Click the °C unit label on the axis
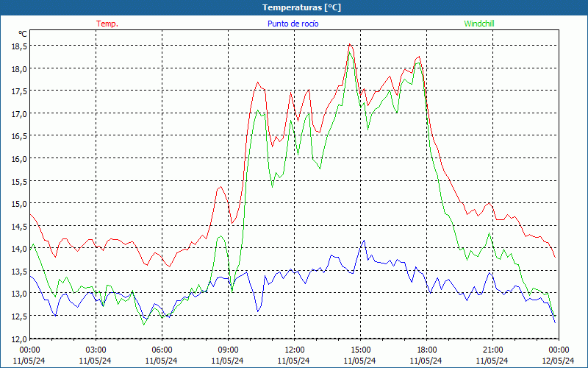This screenshot has width=588, height=368. pyautogui.click(x=23, y=34)
